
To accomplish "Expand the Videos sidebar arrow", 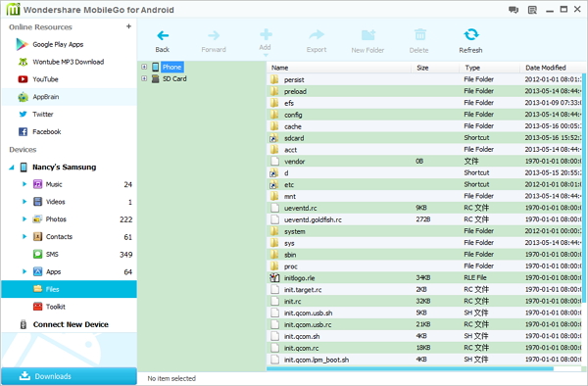I will point(24,202).
